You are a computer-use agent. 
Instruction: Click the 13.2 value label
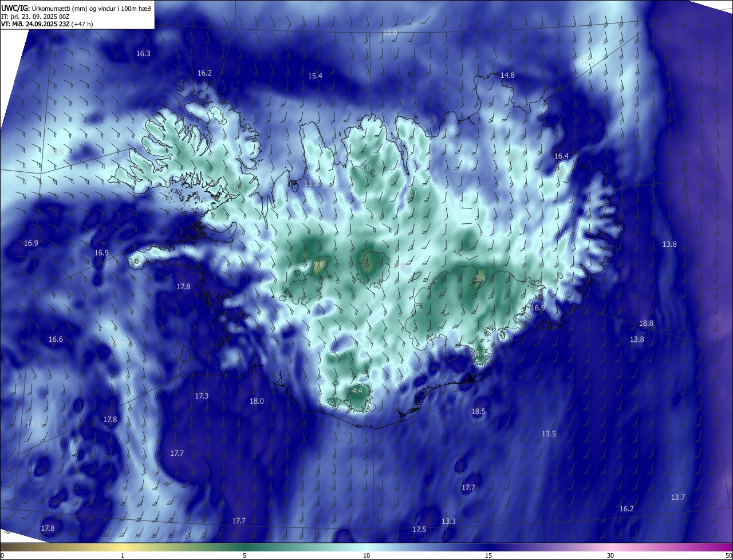coord(311,184)
